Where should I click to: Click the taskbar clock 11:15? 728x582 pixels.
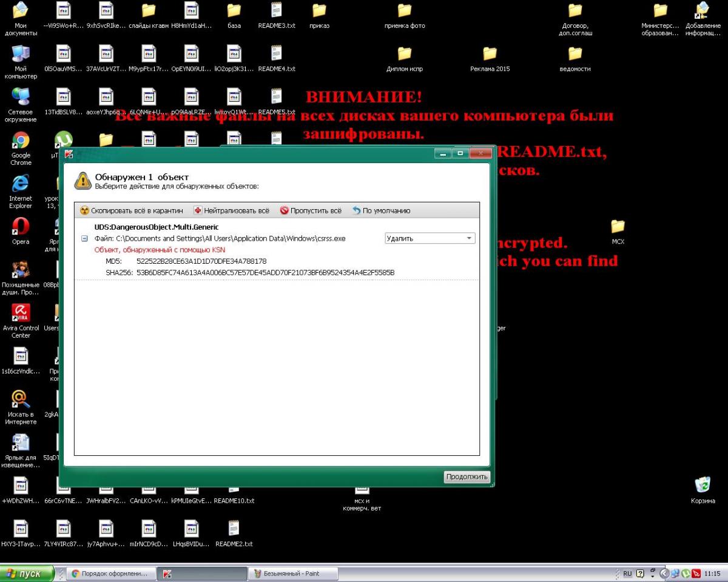(713, 574)
